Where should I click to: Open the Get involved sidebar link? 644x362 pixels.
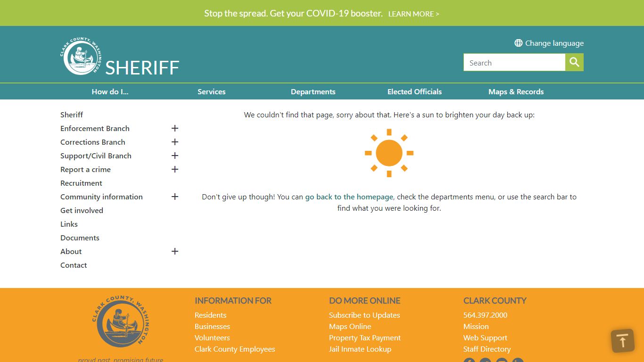coord(82,210)
